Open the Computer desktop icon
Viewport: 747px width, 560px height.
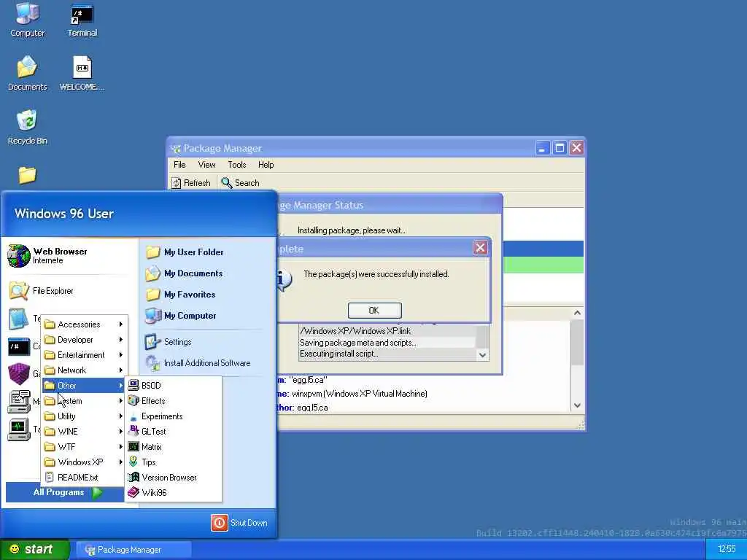[x=27, y=19]
